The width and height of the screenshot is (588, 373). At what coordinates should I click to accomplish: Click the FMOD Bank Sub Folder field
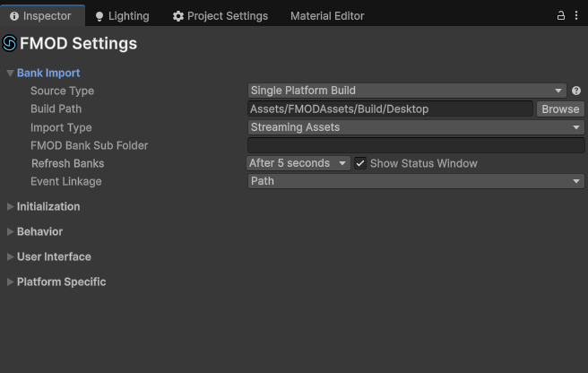click(416, 145)
